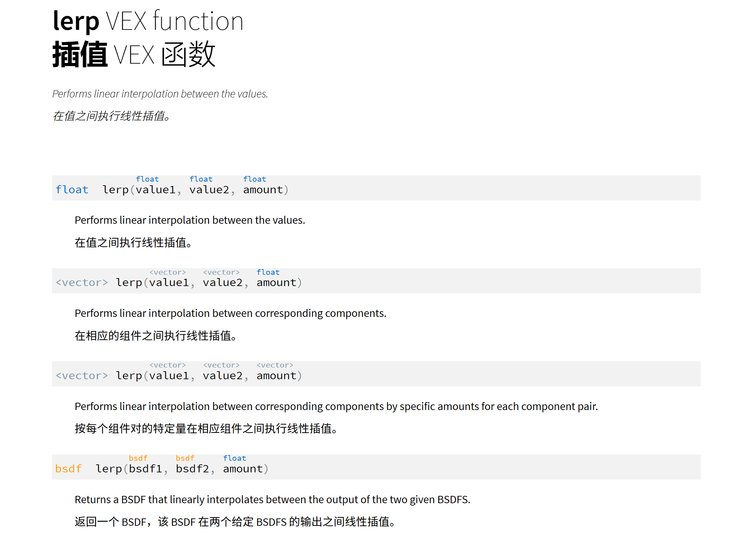Click float type label above value1 in first signature
Viewport: 756px width, 535px height.
point(147,179)
